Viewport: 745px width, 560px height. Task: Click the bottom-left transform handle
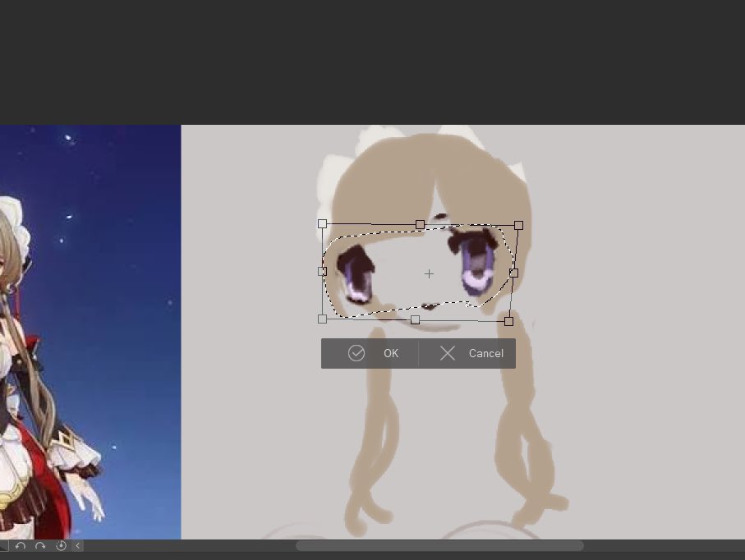322,319
